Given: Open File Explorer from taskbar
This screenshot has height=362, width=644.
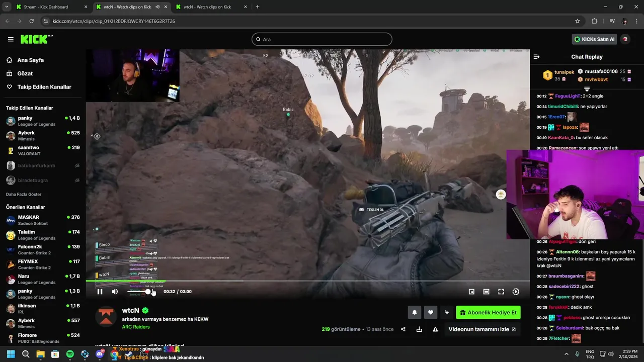Looking at the screenshot, I should 40,354.
